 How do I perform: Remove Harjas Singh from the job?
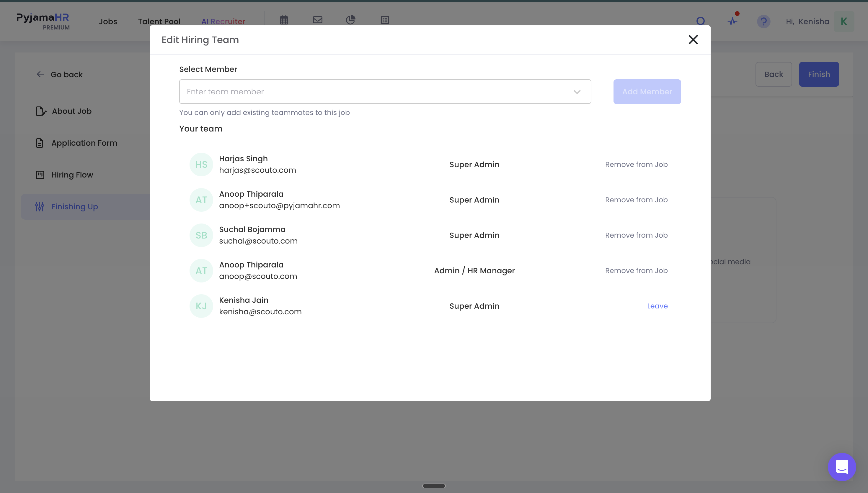(x=636, y=165)
